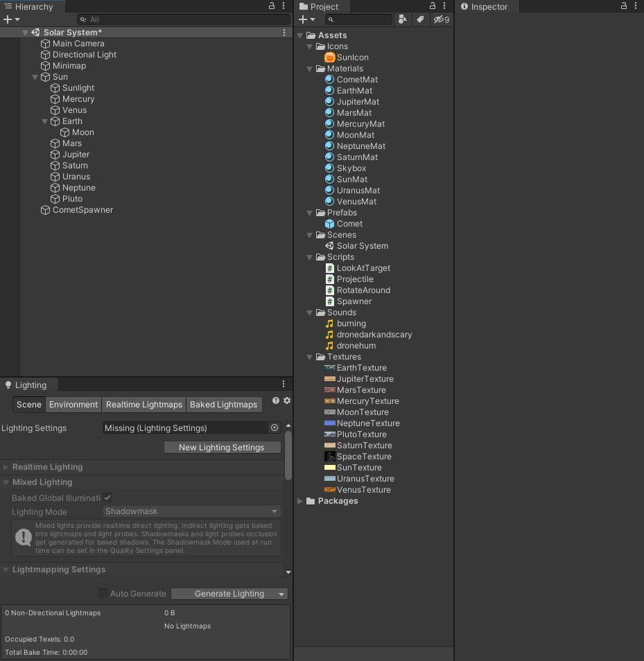644x661 pixels.
Task: Switch to the Scene tab in Lighting
Action: pos(28,405)
